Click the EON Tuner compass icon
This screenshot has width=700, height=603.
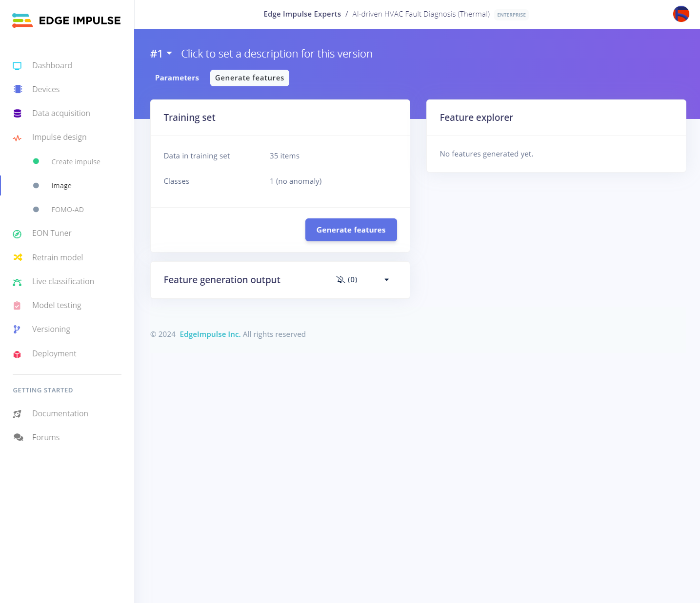tap(17, 234)
